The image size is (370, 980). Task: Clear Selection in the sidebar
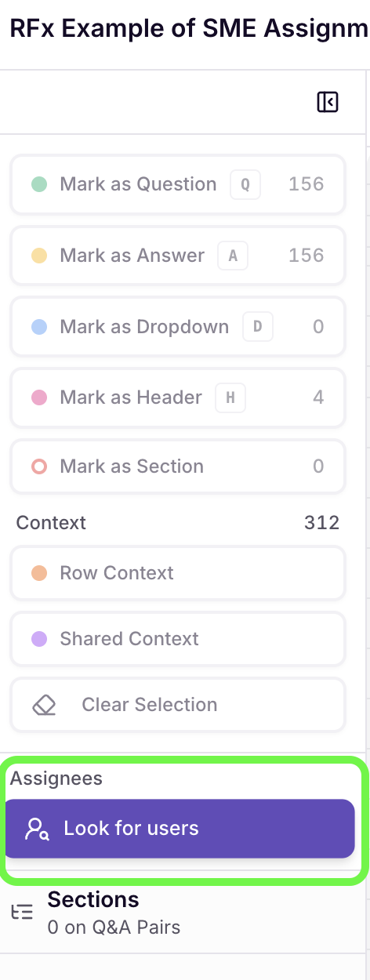tap(178, 705)
